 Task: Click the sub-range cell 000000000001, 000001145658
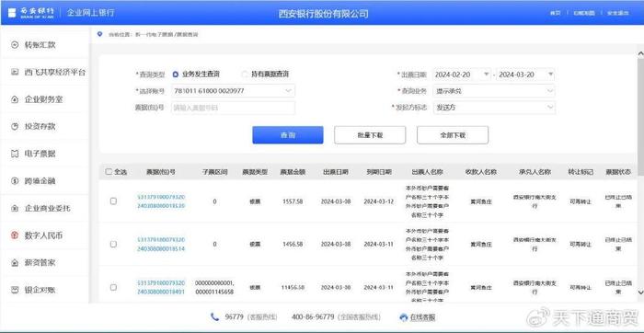(214, 287)
